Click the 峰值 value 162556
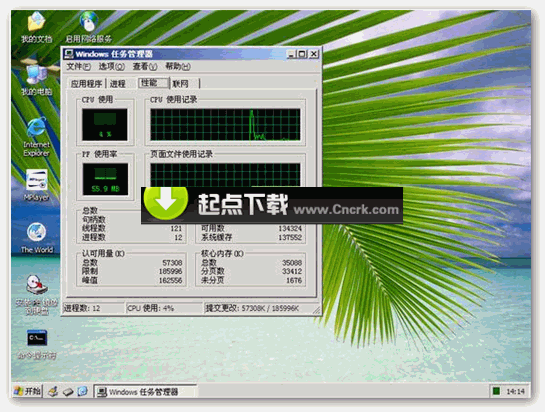Image resolution: width=545 pixels, height=412 pixels. point(170,280)
